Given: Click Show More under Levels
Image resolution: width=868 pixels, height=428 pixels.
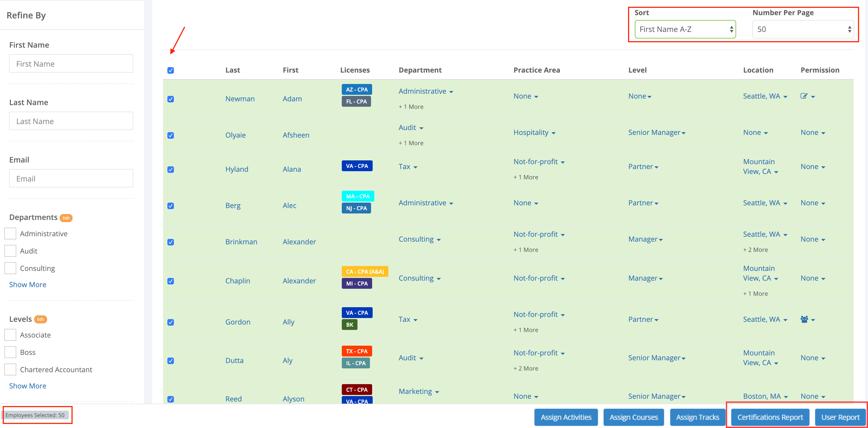Looking at the screenshot, I should pos(28,386).
